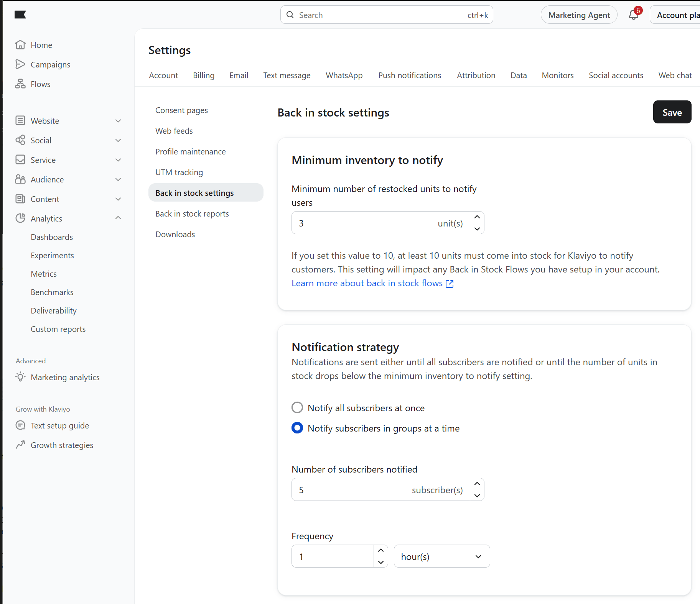Expand the Website menu chevron

pyautogui.click(x=118, y=121)
